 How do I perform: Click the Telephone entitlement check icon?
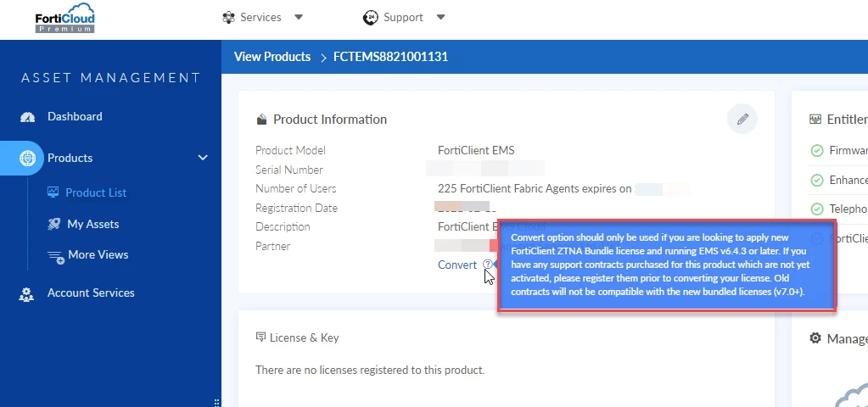816,209
